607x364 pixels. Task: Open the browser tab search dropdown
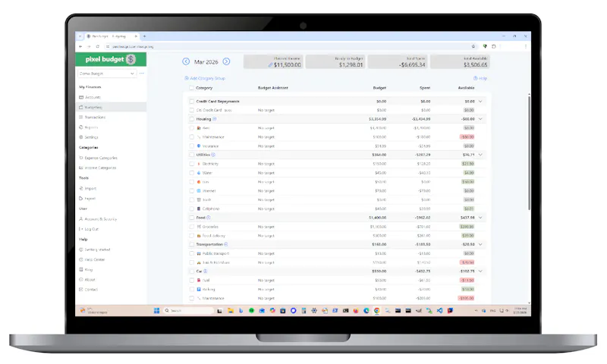point(80,36)
